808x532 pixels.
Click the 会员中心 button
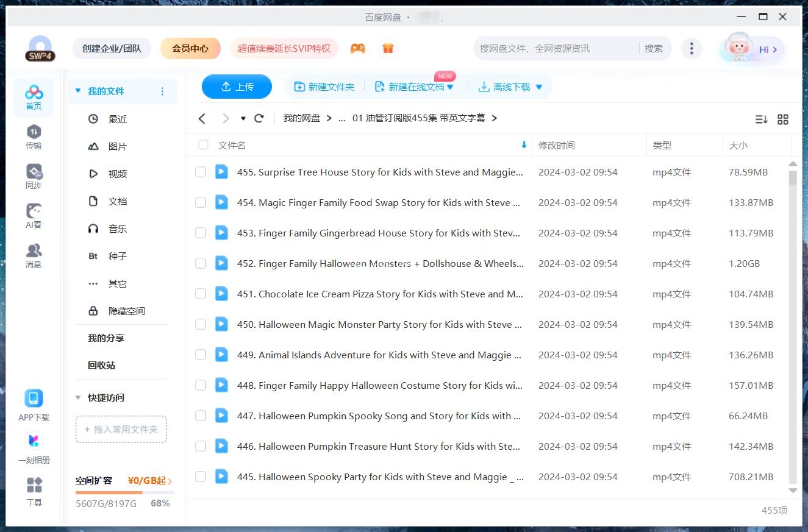[190, 48]
